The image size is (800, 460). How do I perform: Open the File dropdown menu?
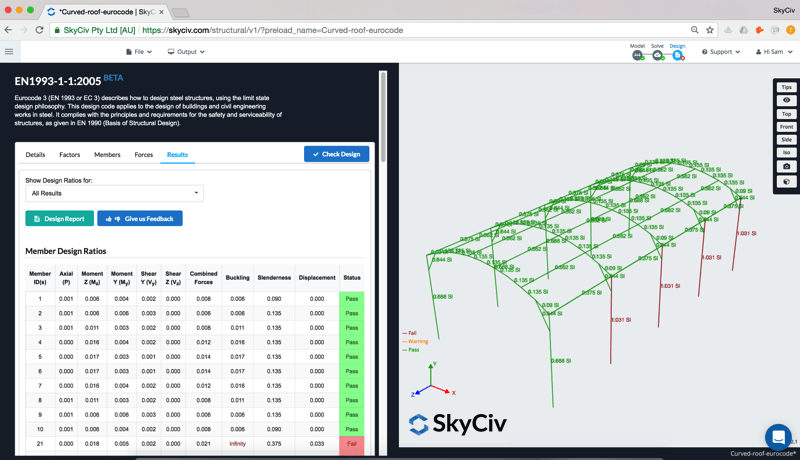[139, 52]
